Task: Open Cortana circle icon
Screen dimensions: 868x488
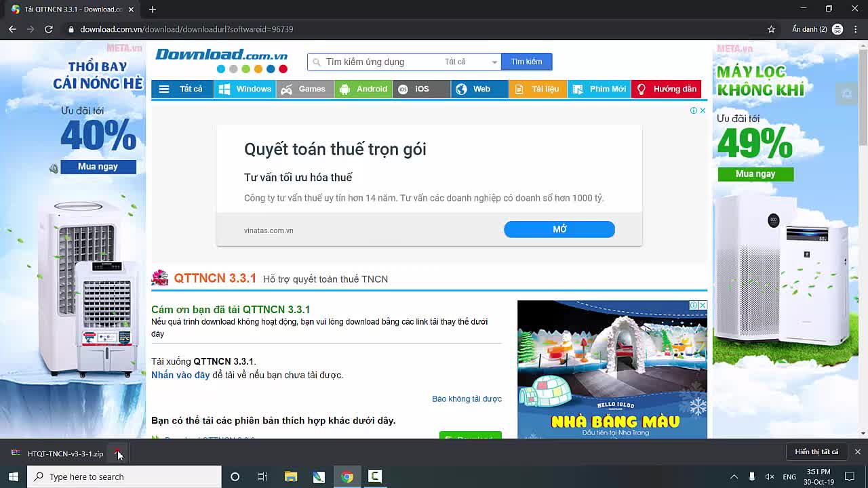Action: point(235,476)
